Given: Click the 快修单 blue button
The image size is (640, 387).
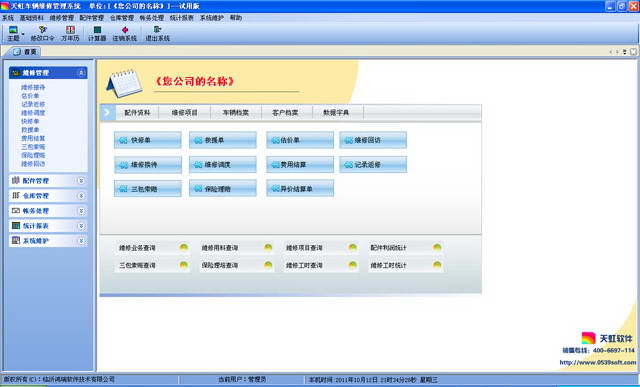Looking at the screenshot, I should coord(148,140).
